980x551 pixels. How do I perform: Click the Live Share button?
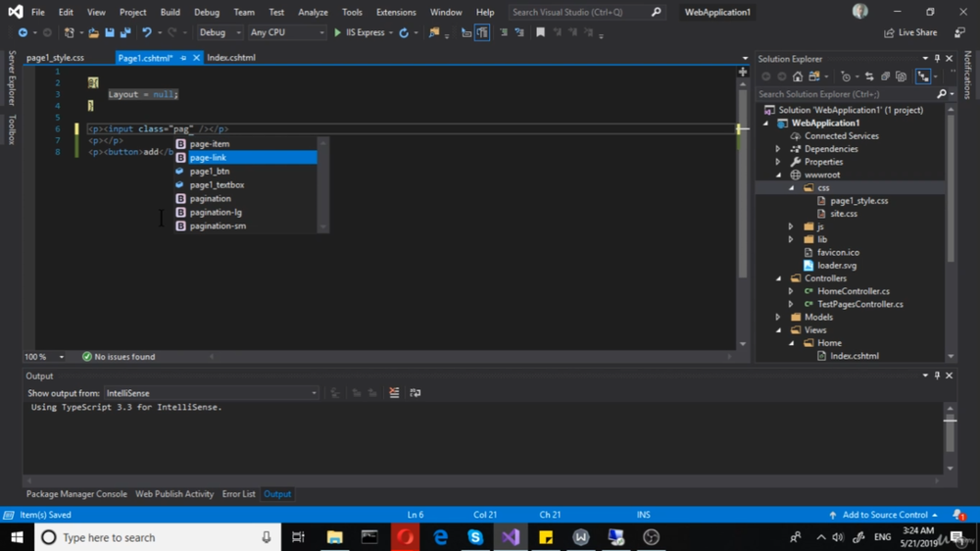(x=910, y=33)
